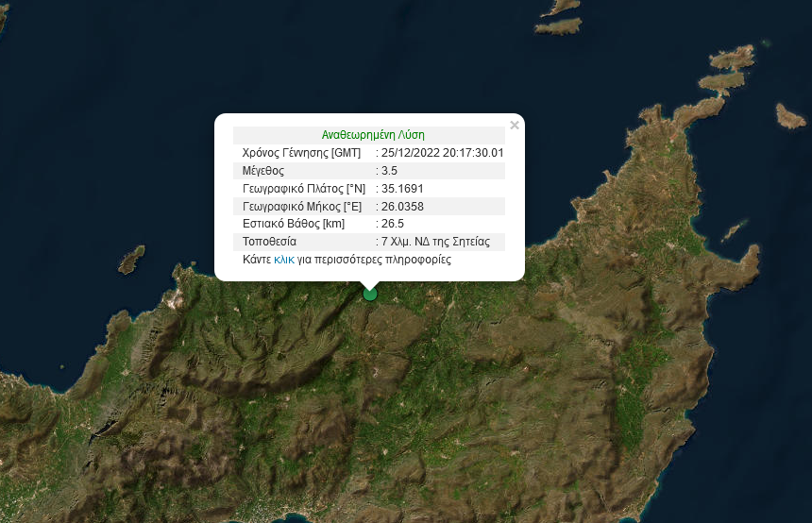Screen dimensions: 812x523
Task: Click the 'Γεωγραφικό Πλάτος [°N]' label
Action: point(303,189)
